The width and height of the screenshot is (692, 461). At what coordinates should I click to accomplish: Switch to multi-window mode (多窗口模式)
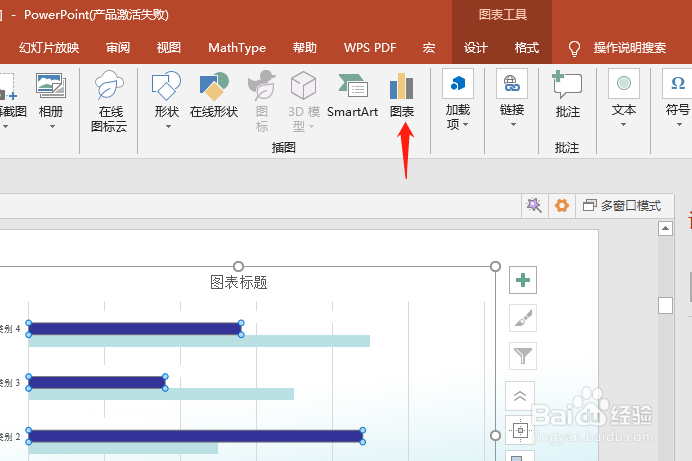coord(622,206)
